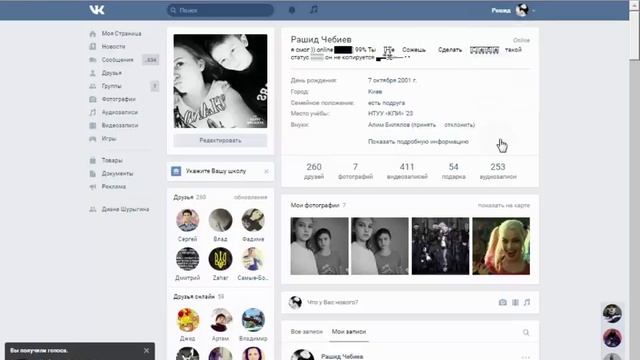Open Друзья friends icon in sidebar
Screen dimensions: 640x360
click(93, 73)
